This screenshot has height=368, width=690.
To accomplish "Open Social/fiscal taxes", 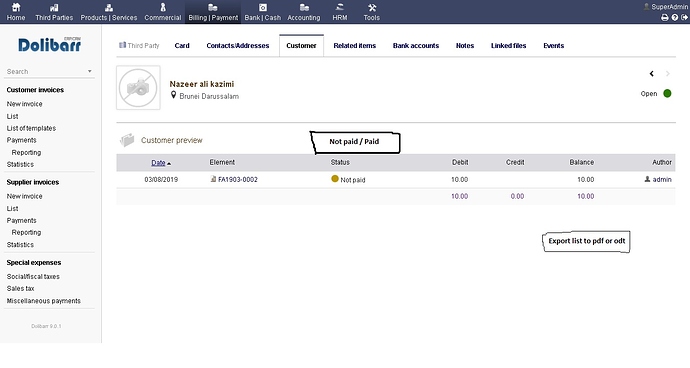I will tap(33, 276).
